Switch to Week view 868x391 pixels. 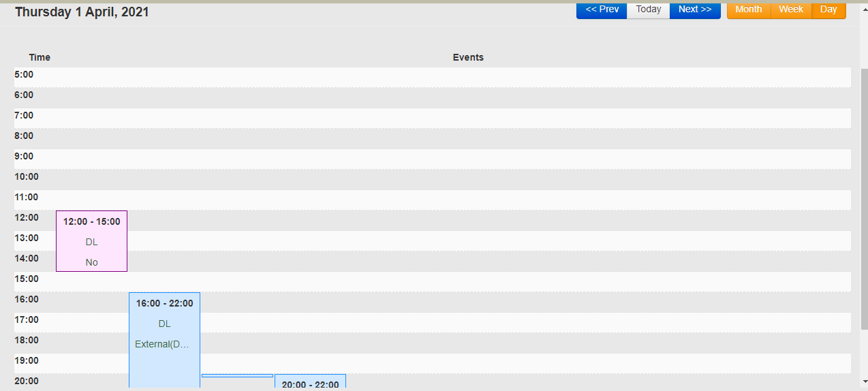(791, 10)
